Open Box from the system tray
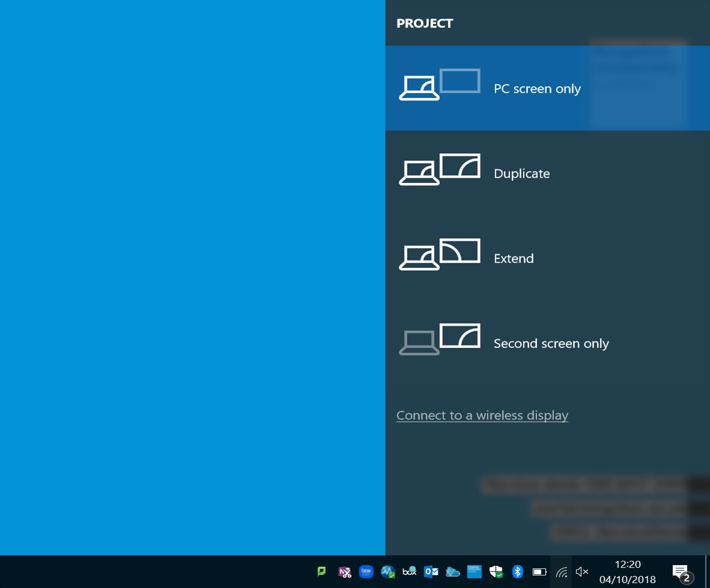Viewport: 710px width, 588px height. tap(409, 572)
